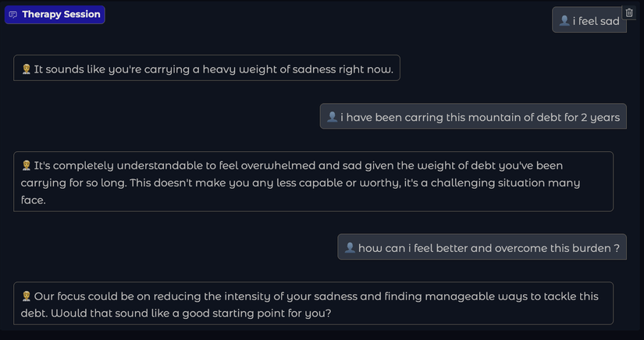Click the "completely understandable to feel overwhelmed" reply

point(298,165)
